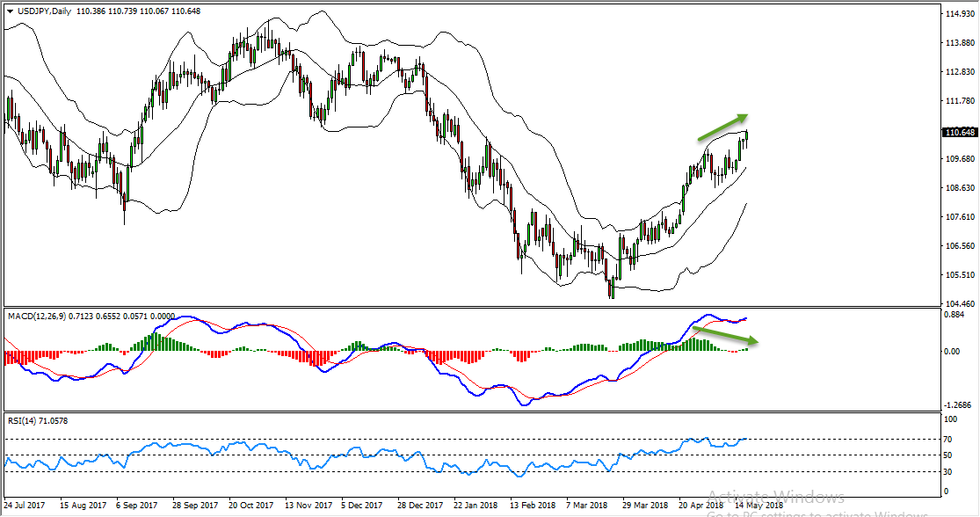
Task: Click the 28 Sep 2017 date label
Action: tap(195, 505)
